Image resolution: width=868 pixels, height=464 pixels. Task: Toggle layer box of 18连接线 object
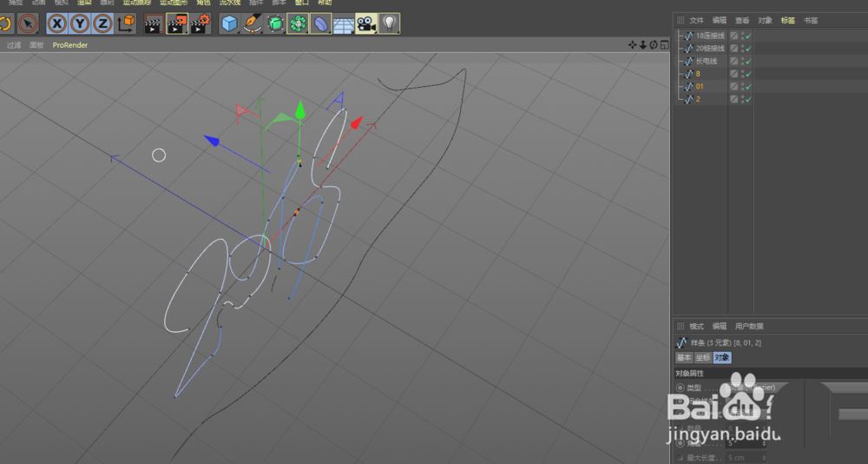(x=734, y=36)
